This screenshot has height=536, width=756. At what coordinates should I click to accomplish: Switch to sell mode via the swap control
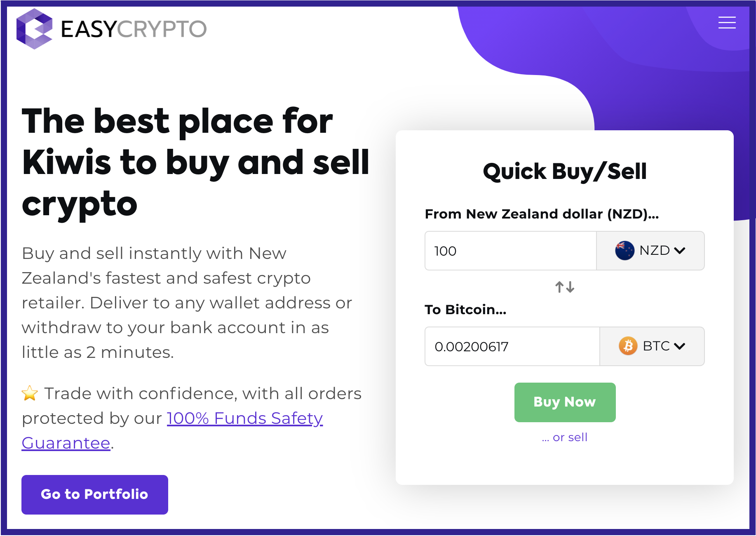564,287
